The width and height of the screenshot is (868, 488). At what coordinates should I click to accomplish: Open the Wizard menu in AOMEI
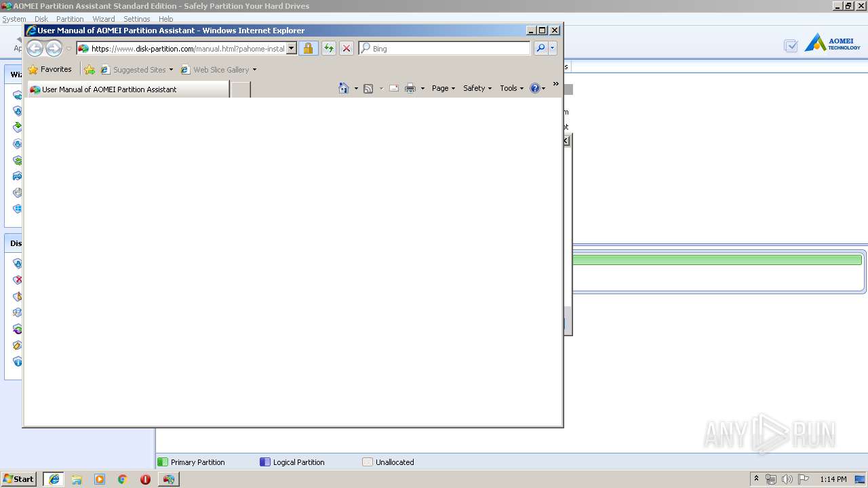[x=104, y=19]
